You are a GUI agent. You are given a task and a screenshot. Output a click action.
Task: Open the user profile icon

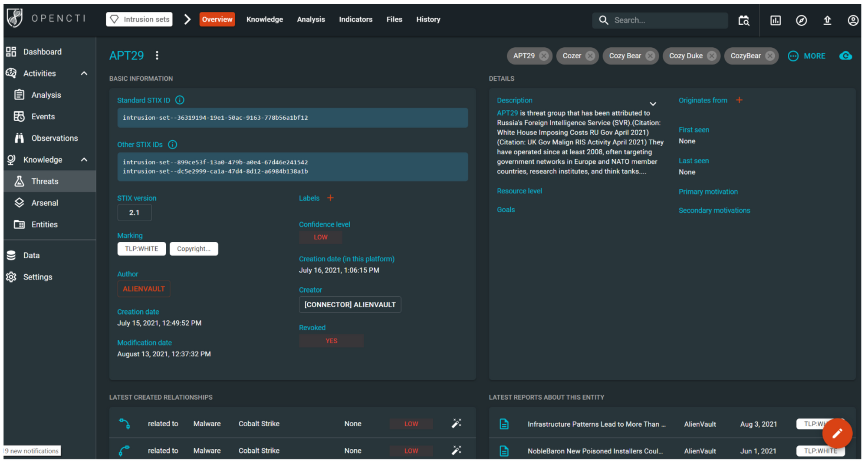click(853, 20)
